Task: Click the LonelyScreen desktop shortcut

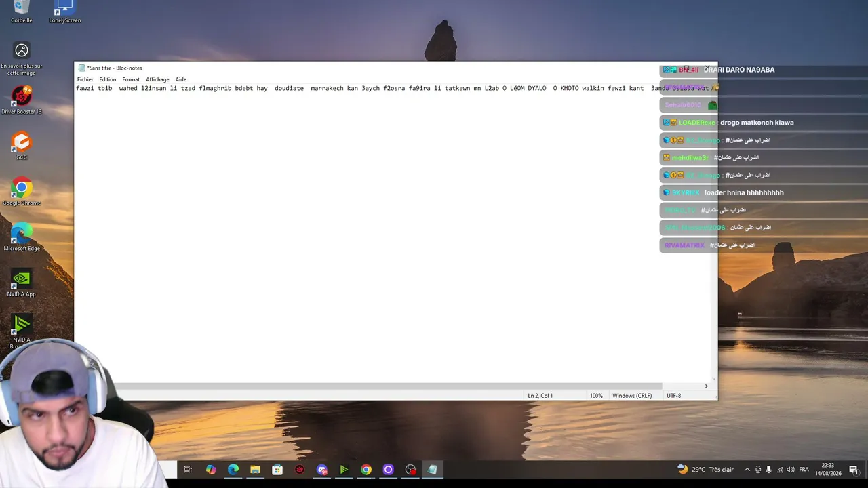Action: tap(65, 12)
